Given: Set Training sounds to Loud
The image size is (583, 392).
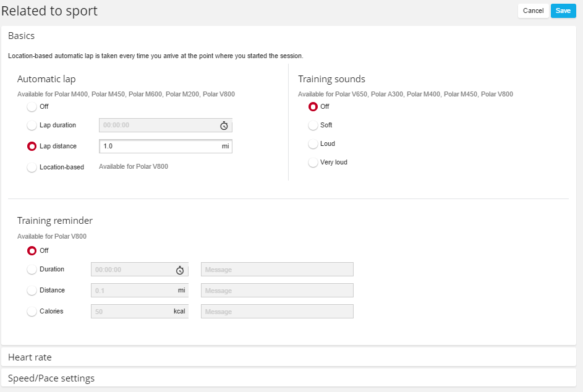Looking at the screenshot, I should 313,144.
